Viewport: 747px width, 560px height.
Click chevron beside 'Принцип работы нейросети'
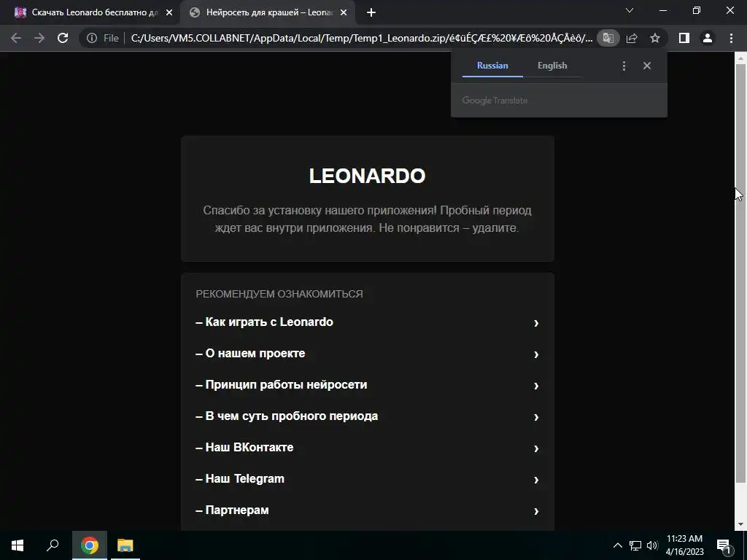point(536,386)
